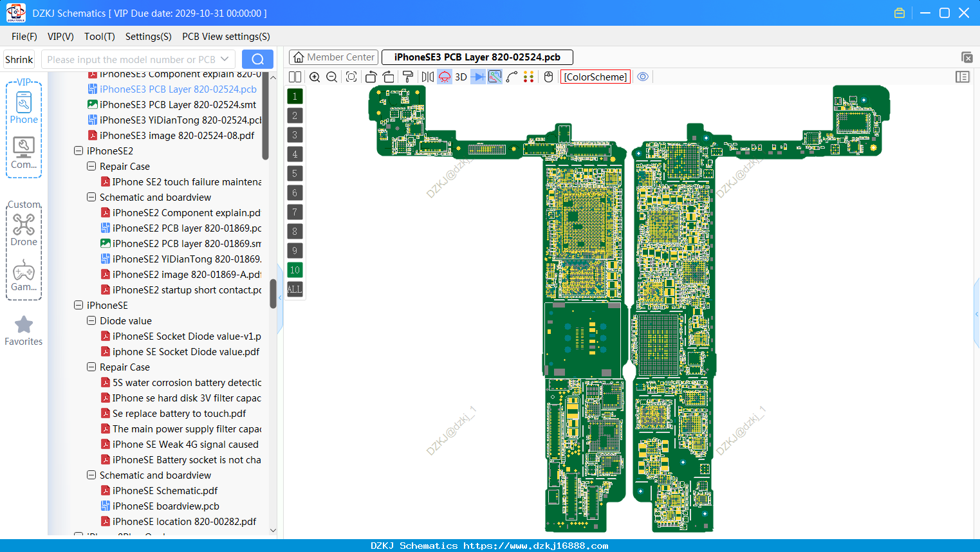Select the paint roller tool

point(408,77)
